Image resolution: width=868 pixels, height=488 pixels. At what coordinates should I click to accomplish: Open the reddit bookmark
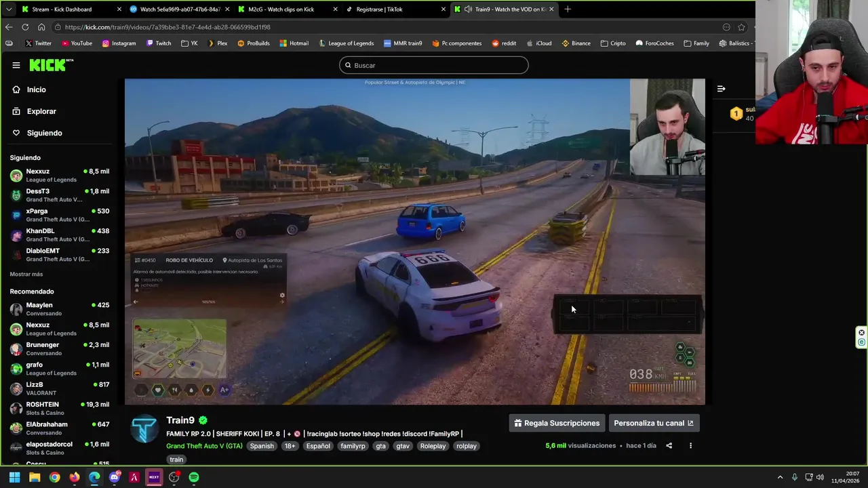(x=504, y=43)
